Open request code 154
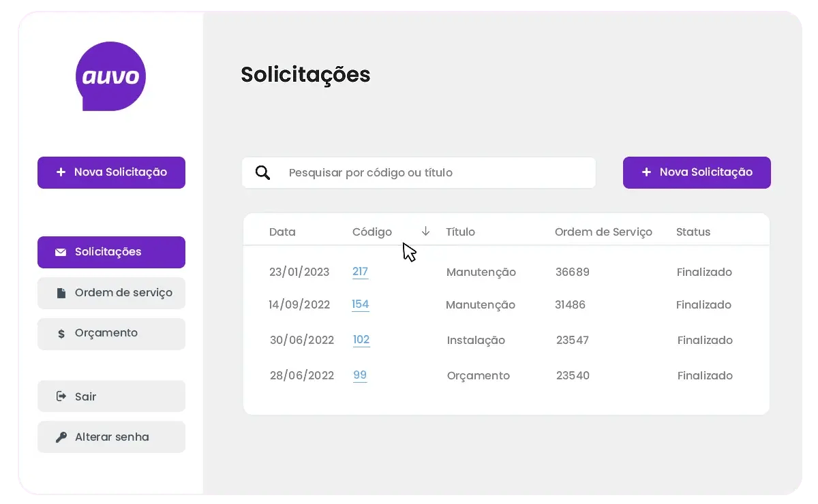818x504 pixels. click(361, 304)
